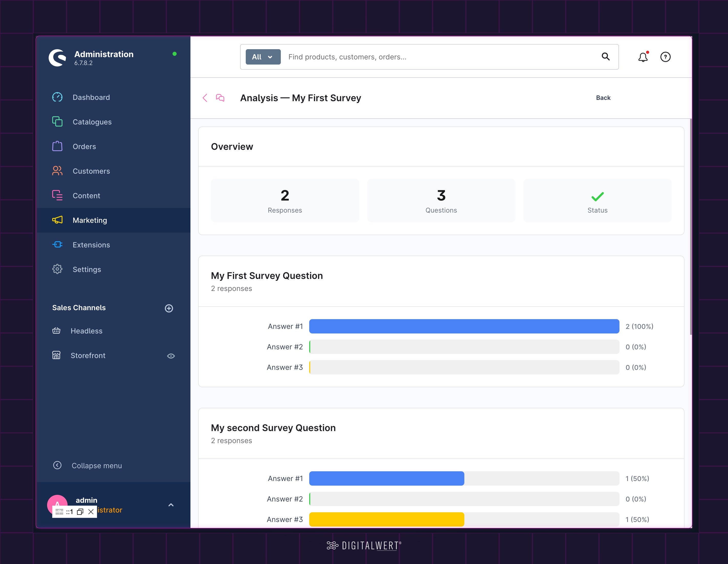This screenshot has width=728, height=564.
Task: Click the overlay duplicate window icon
Action: click(80, 512)
